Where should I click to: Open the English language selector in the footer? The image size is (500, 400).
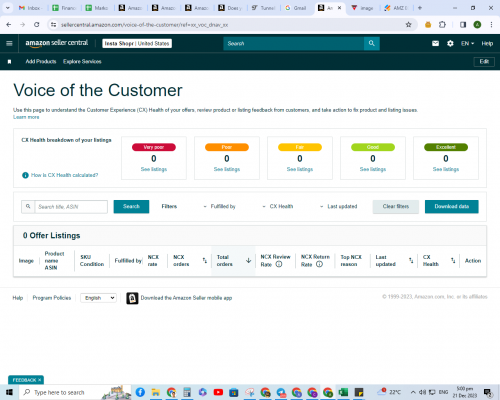tap(98, 298)
